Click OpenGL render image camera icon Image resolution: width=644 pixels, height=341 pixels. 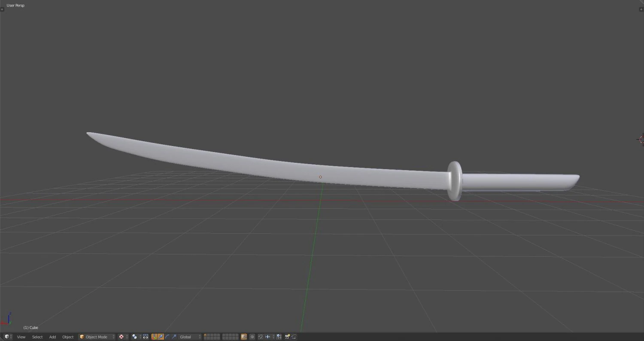click(288, 337)
